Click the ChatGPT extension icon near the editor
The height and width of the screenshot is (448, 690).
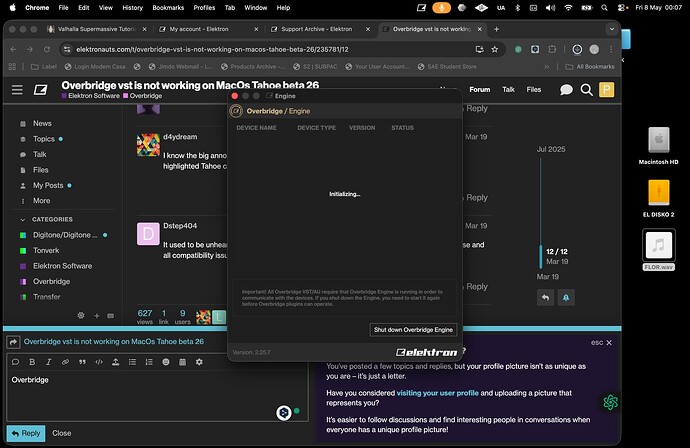coord(610,402)
